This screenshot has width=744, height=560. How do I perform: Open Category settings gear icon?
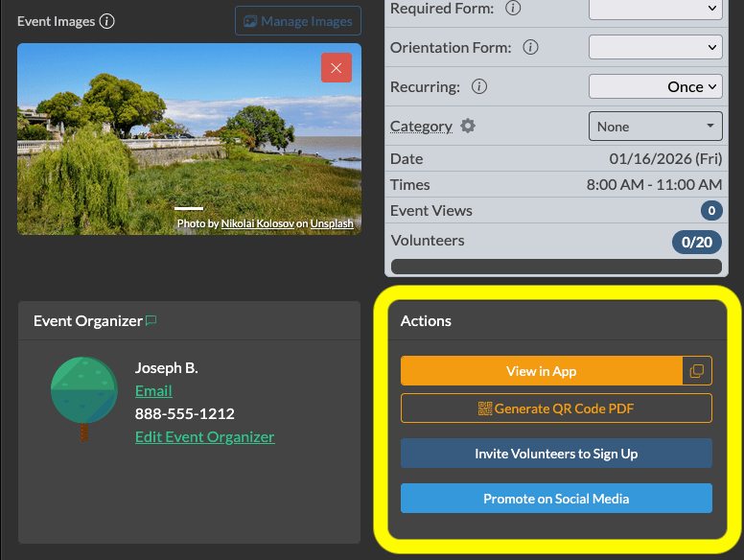[468, 126]
